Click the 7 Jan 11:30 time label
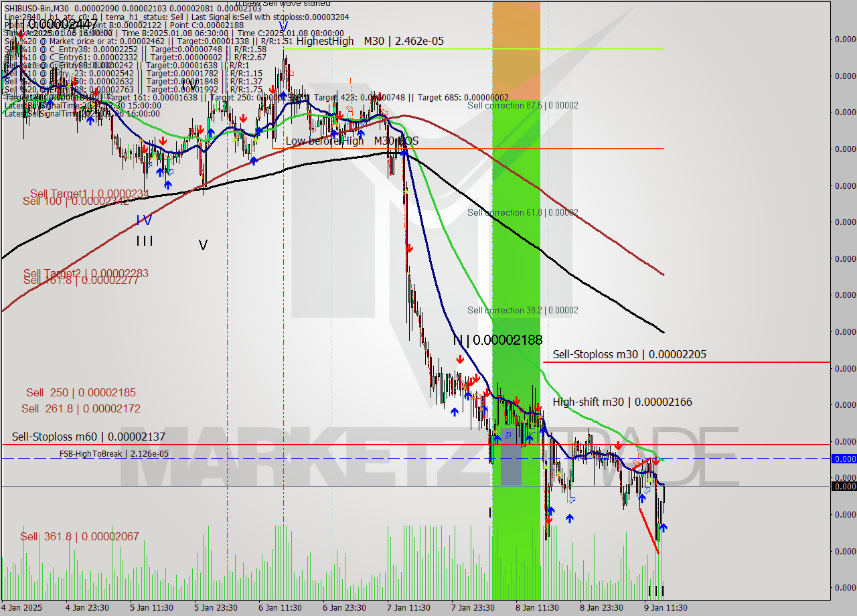This screenshot has height=616, width=857. click(408, 608)
